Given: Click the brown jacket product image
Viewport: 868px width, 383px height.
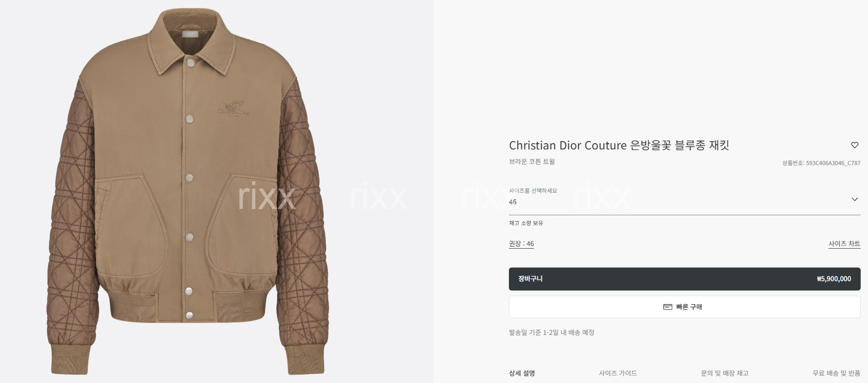Looking at the screenshot, I should pos(188,191).
